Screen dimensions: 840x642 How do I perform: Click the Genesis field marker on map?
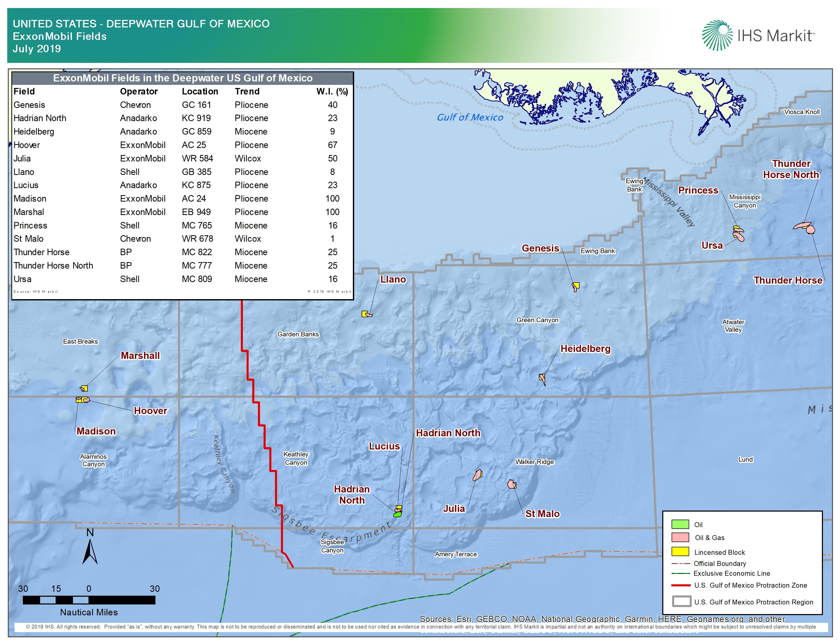[x=575, y=287]
